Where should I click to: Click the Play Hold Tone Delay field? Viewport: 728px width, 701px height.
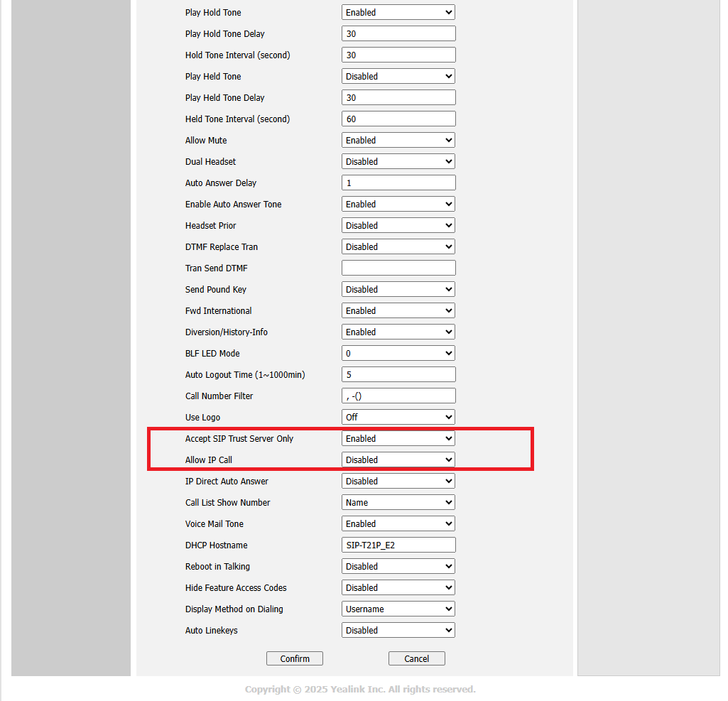[x=398, y=33]
